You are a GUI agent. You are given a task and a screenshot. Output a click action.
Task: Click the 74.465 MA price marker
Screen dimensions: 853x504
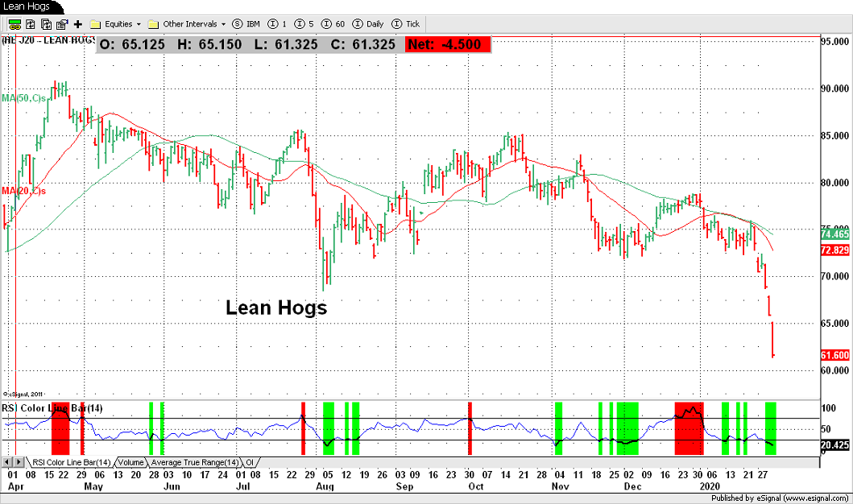click(x=835, y=234)
